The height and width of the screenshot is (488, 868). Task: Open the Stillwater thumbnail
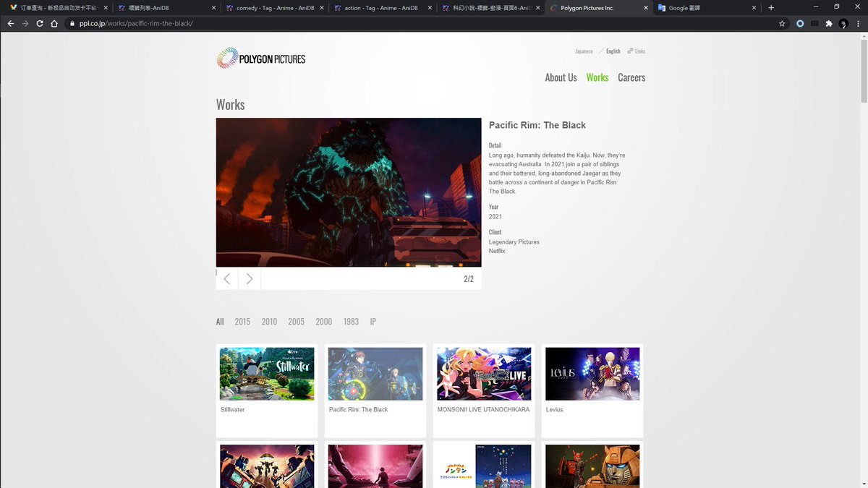coord(267,374)
